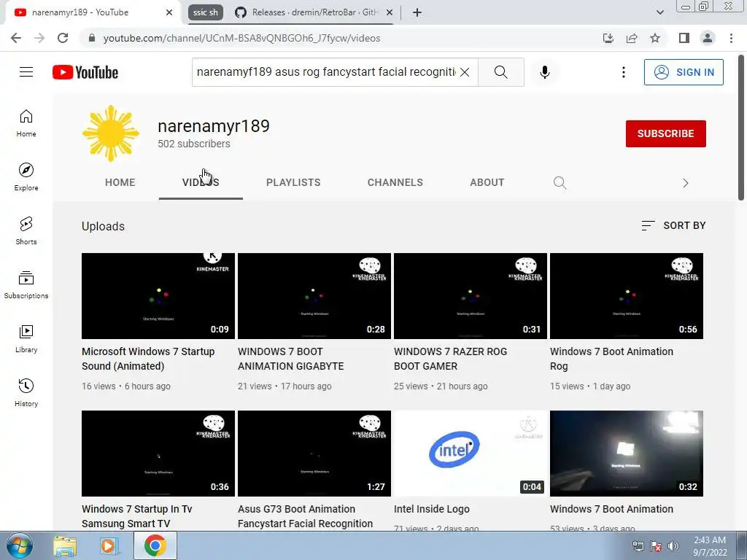Click the YouTube logo
The height and width of the screenshot is (560, 747).
[x=85, y=72]
